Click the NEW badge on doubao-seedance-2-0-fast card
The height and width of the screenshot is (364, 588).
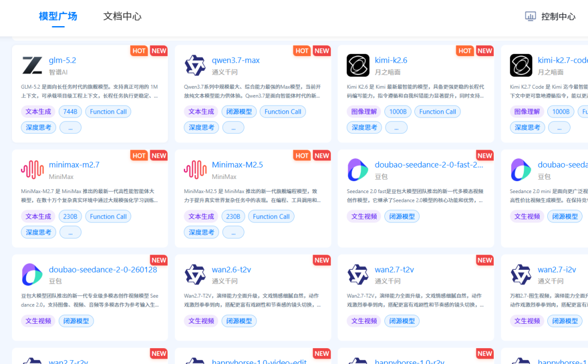[485, 156]
